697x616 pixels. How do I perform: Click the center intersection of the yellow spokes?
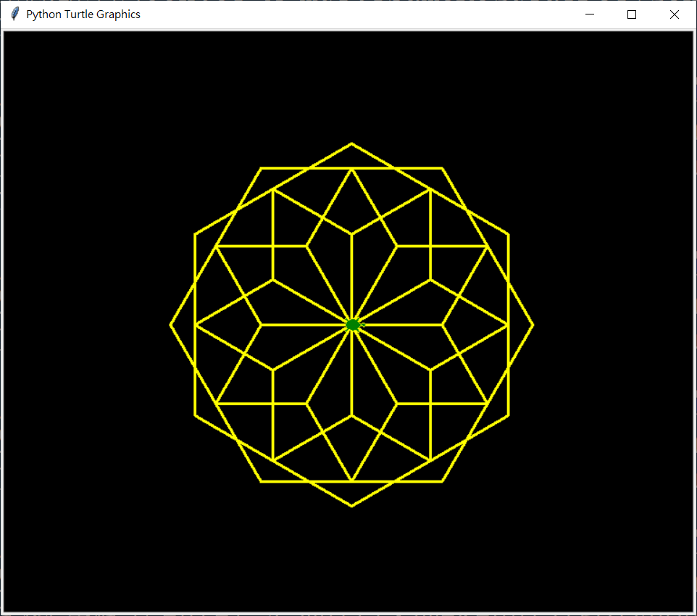(353, 325)
